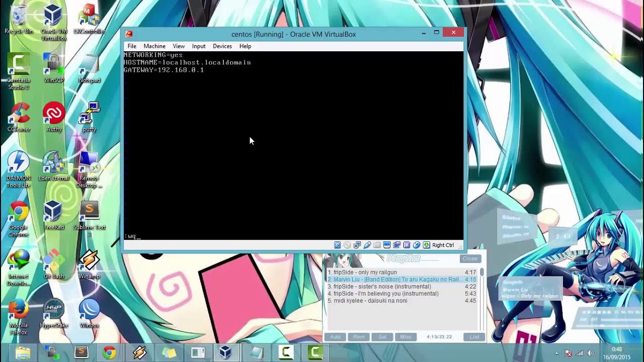
Task: Click the network adapters indicator in VirtualBox status bar
Action: pos(357,245)
